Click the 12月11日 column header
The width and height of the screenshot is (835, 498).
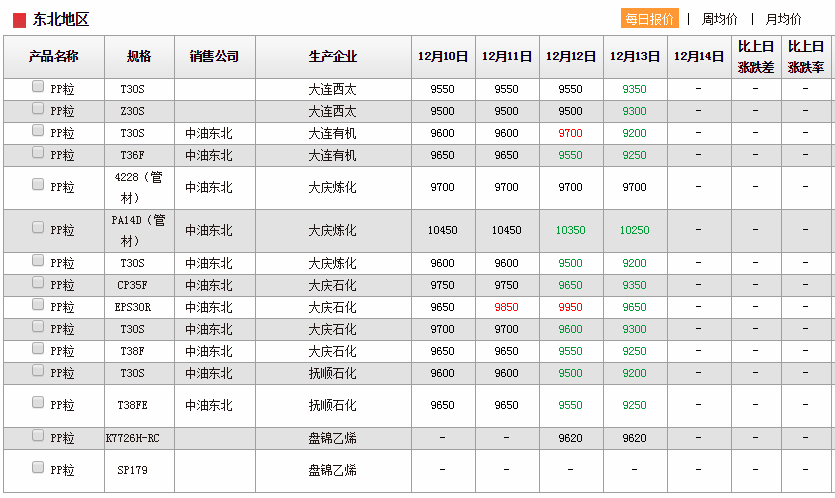point(507,56)
